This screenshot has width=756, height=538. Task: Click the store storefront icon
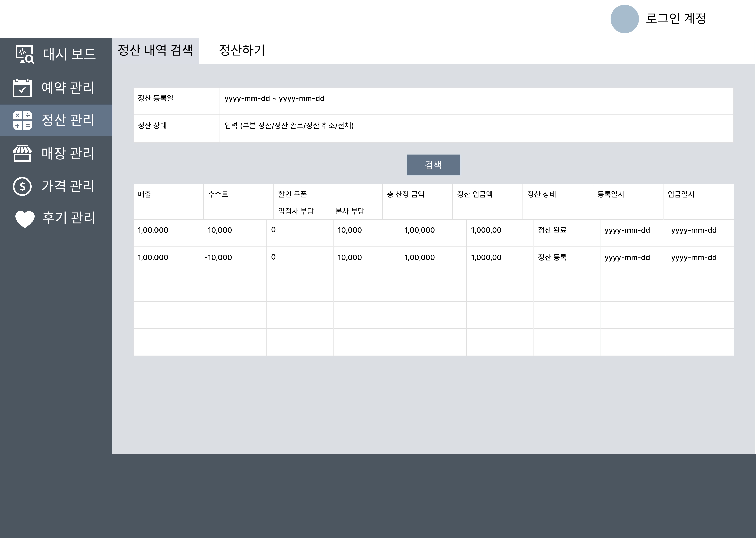tap(22, 154)
